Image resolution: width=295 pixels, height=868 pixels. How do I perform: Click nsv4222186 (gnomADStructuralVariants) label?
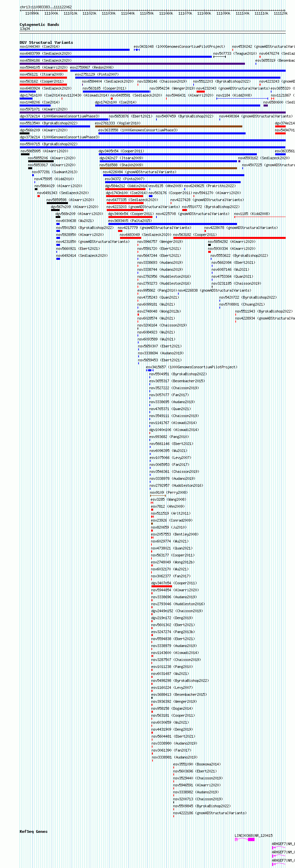click(210, 813)
